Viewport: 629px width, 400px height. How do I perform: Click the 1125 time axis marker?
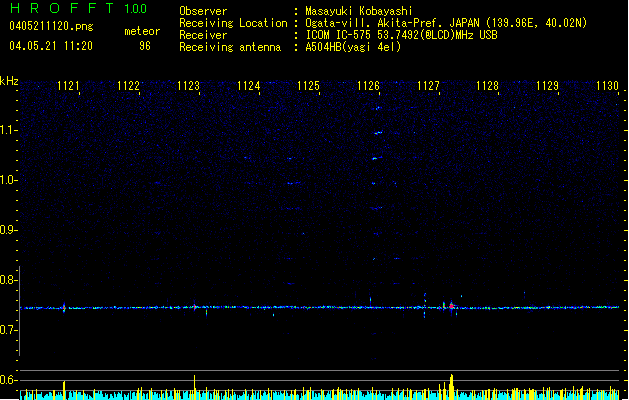(308, 85)
